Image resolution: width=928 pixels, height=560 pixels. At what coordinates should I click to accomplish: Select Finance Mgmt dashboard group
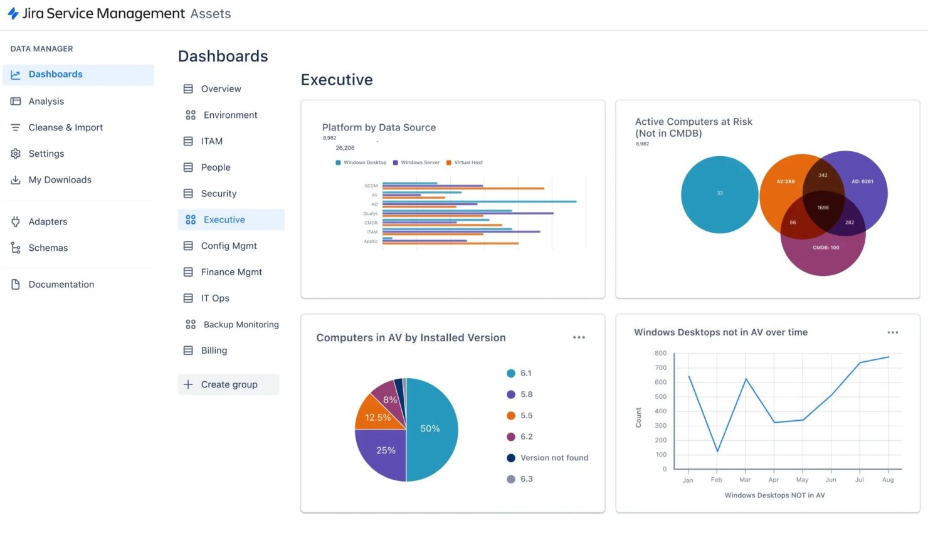[231, 272]
